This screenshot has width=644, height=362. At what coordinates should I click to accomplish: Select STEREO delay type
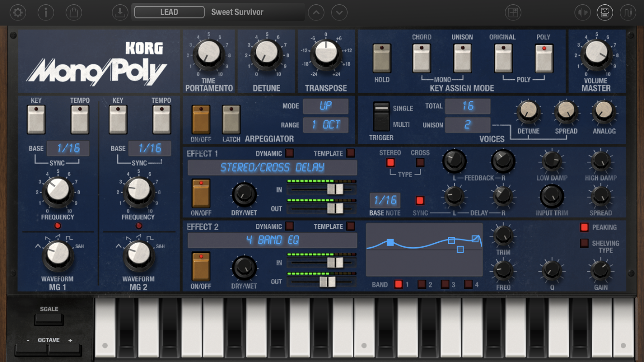tap(390, 163)
